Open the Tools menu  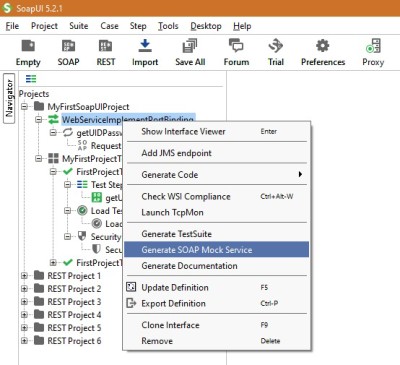tap(168, 26)
